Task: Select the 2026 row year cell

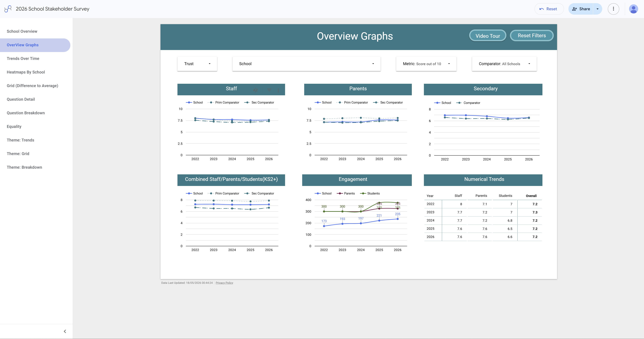Action: 430,237
